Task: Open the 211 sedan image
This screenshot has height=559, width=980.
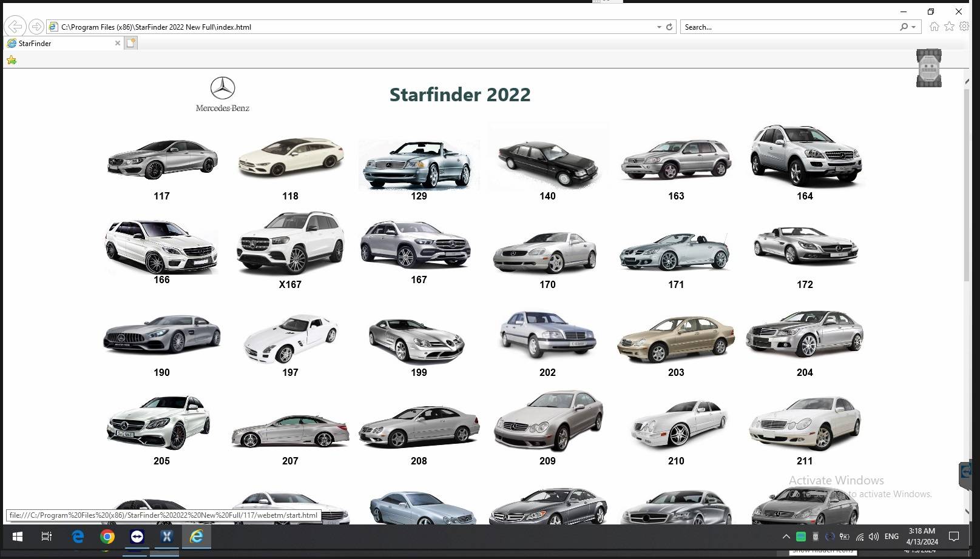Action: click(x=805, y=423)
